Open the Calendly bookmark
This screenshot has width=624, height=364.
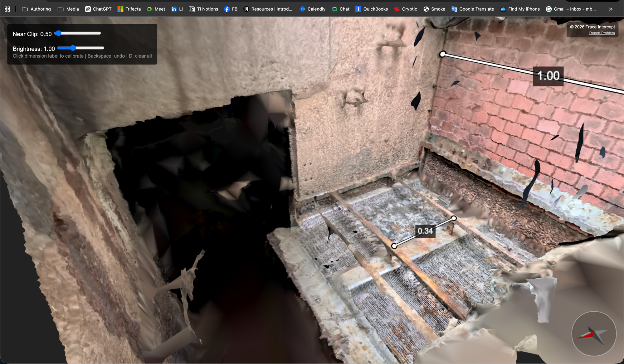312,9
